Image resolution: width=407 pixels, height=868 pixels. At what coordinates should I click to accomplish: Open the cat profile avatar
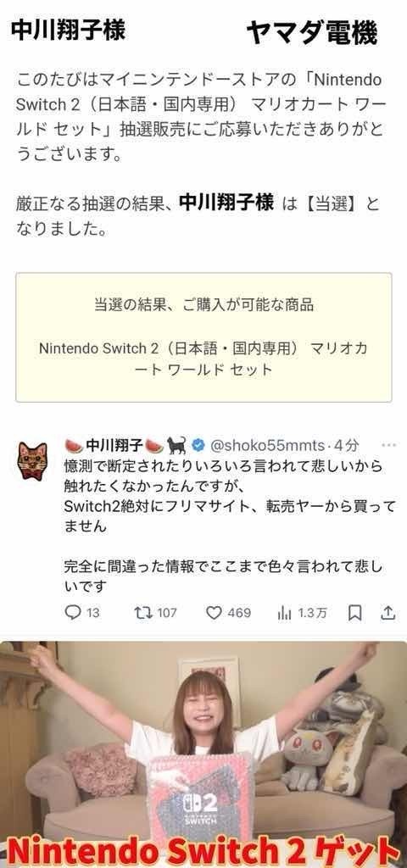coord(32,460)
